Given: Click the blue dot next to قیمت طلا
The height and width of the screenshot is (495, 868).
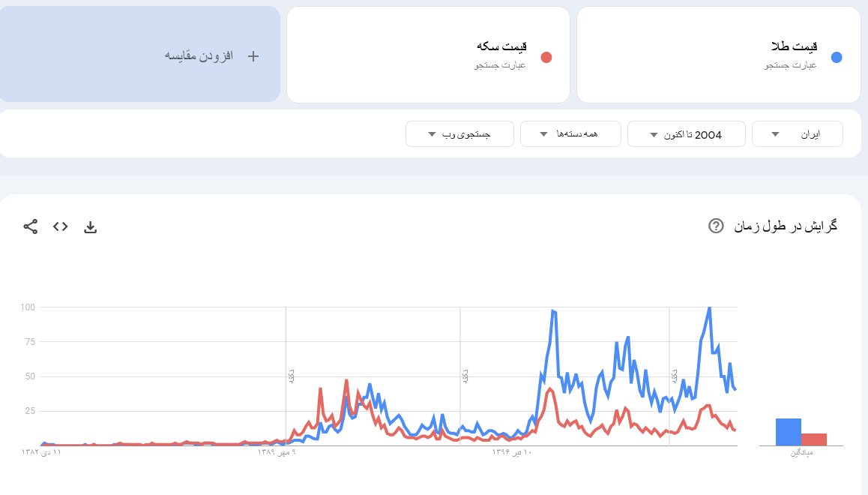Looking at the screenshot, I should pos(837,58).
